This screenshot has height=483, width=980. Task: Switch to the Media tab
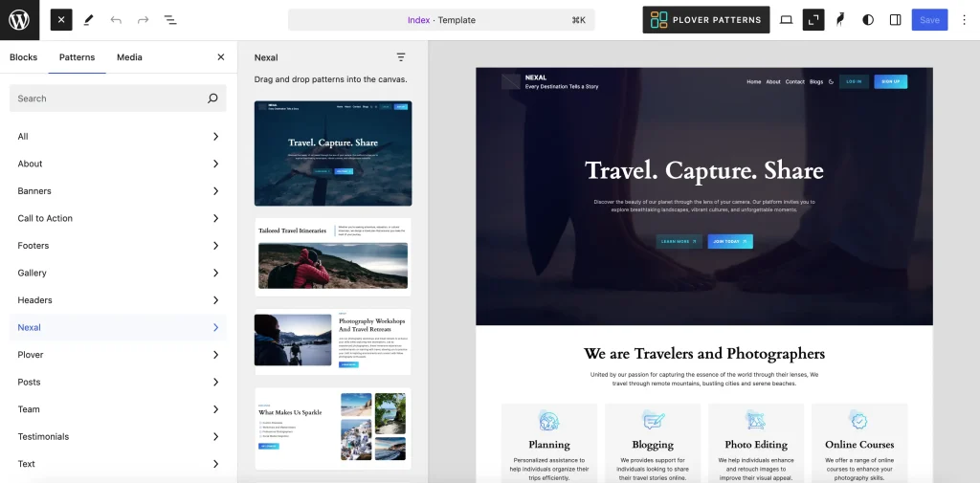click(x=129, y=57)
